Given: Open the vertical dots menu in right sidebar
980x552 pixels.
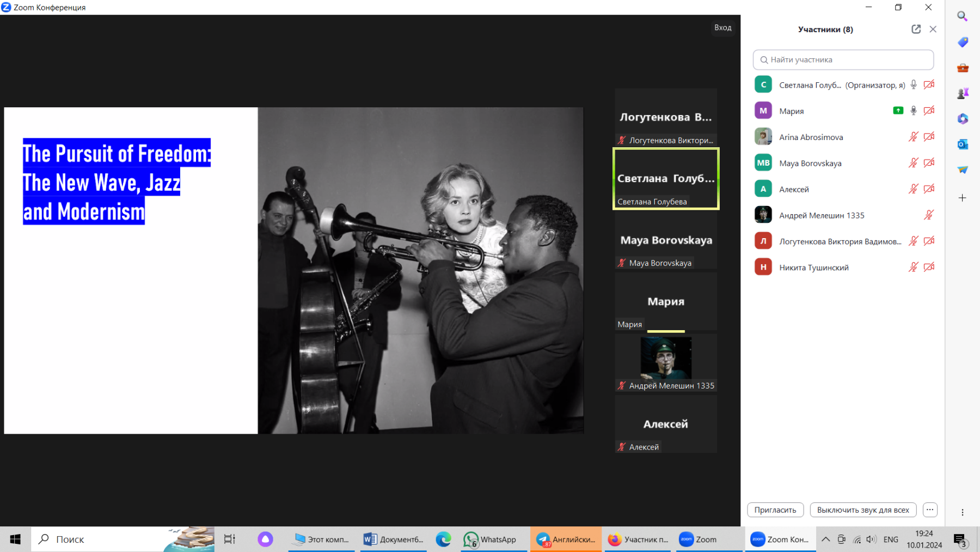Looking at the screenshot, I should (x=962, y=512).
